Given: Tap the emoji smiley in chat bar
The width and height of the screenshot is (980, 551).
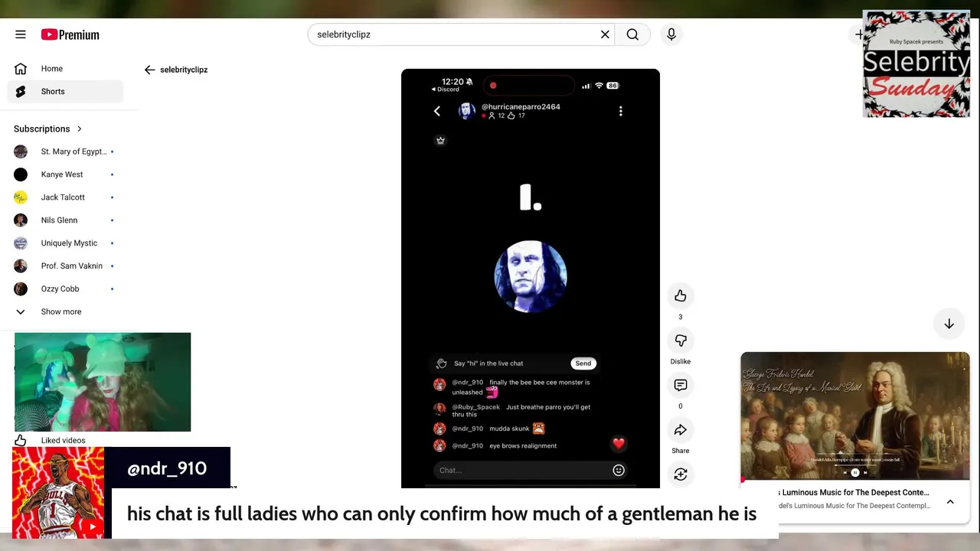Looking at the screenshot, I should (x=619, y=471).
